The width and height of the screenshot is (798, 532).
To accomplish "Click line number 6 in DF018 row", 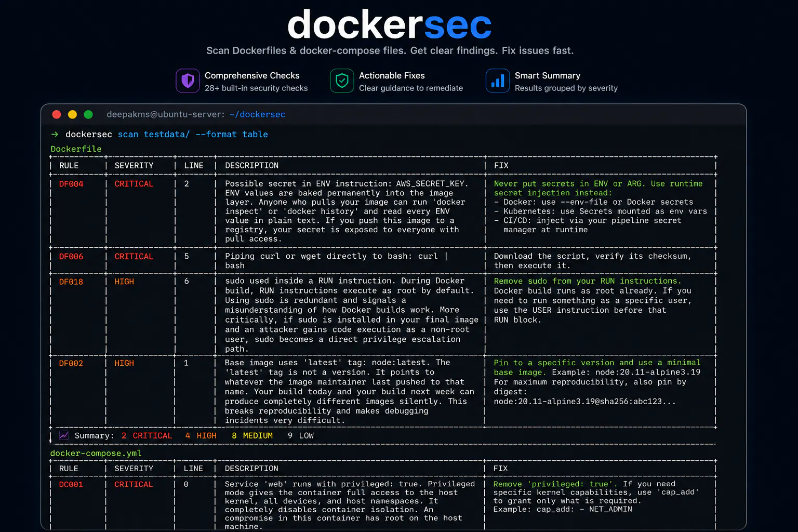I will [x=187, y=281].
